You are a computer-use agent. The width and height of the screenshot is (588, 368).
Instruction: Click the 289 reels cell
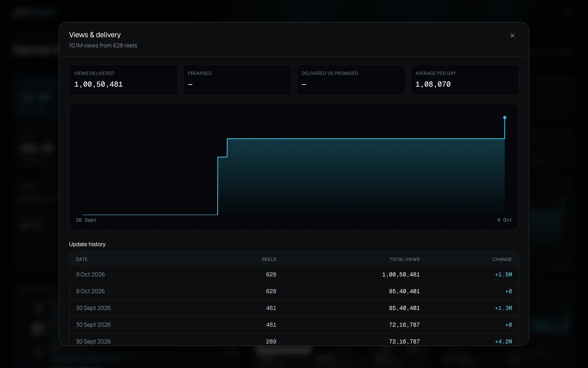271,342
